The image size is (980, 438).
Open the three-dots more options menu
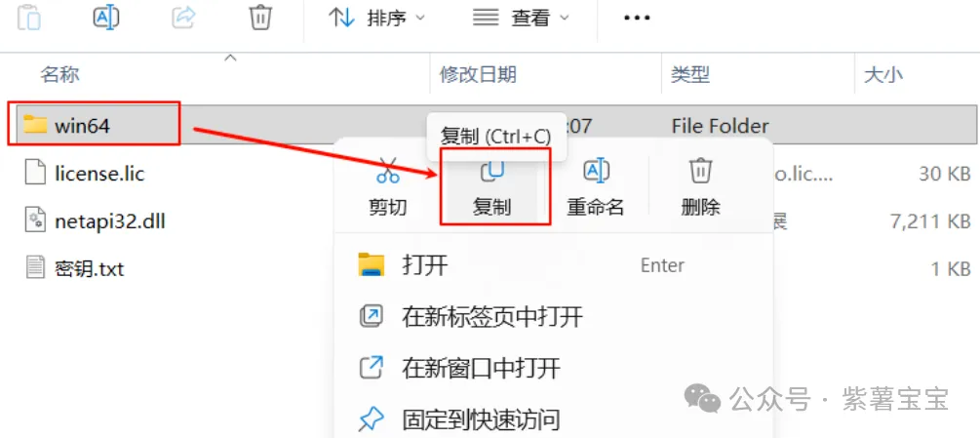tap(637, 19)
